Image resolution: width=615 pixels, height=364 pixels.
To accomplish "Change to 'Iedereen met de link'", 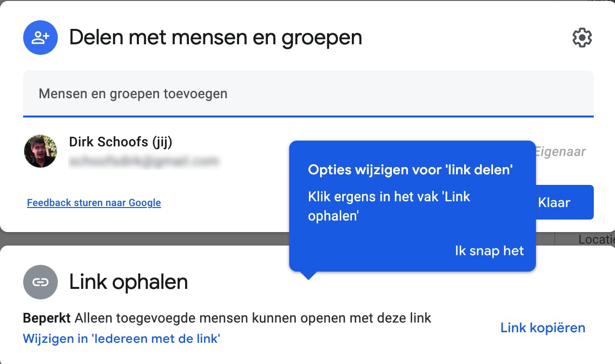I will pos(121,338).
